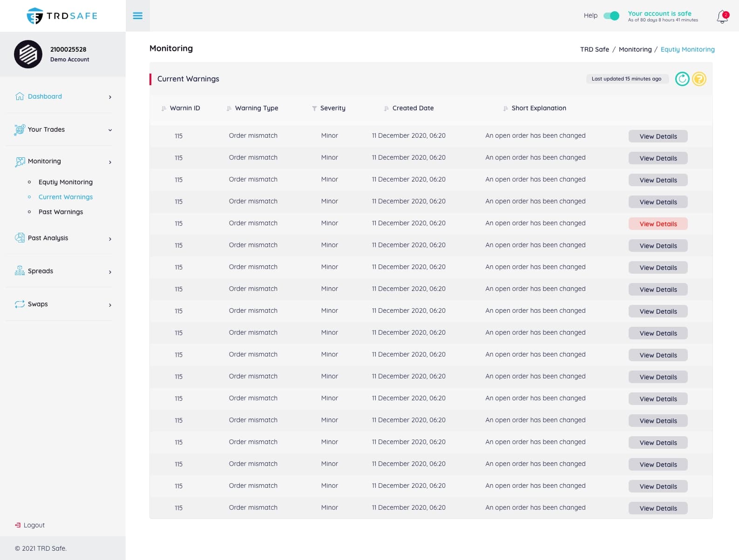Click the Monitoring page heading
This screenshot has width=739, height=560.
[171, 48]
